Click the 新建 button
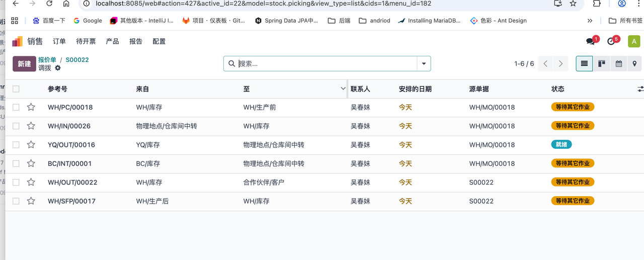644x260 pixels. pos(24,64)
